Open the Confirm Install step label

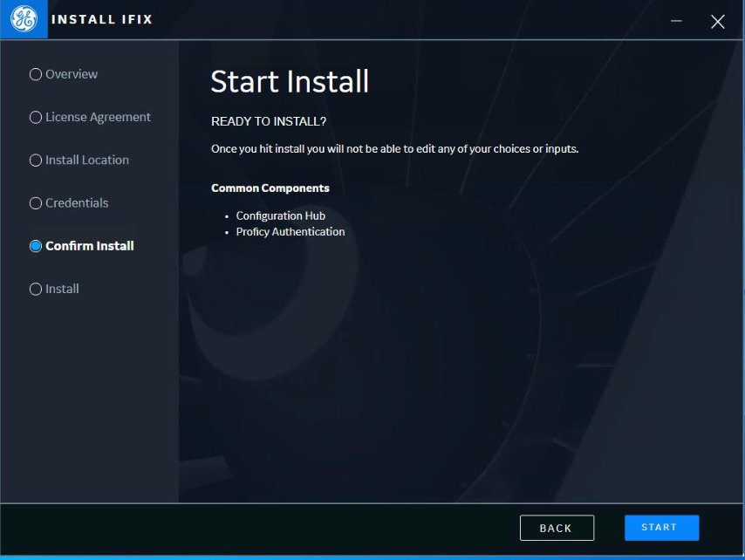pos(89,246)
